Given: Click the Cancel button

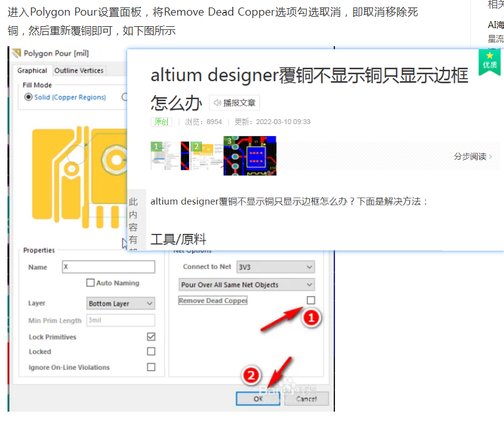Looking at the screenshot, I should 306,399.
